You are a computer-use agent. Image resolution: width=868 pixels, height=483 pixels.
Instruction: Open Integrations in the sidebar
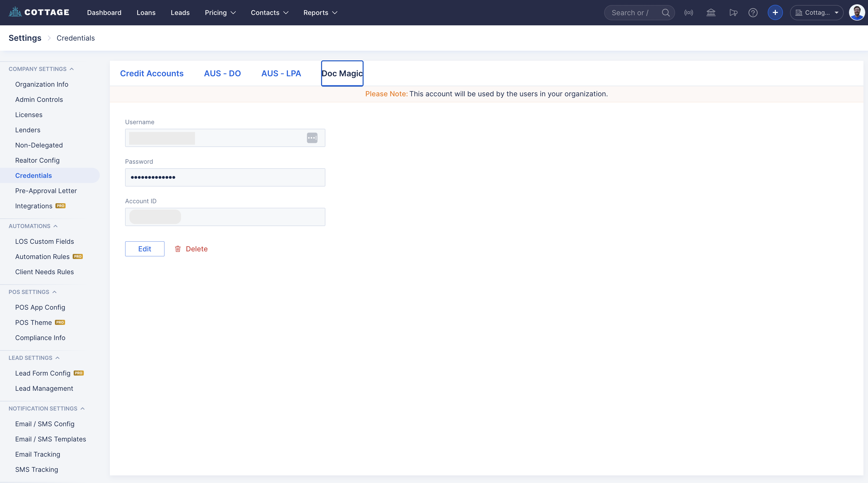[34, 206]
